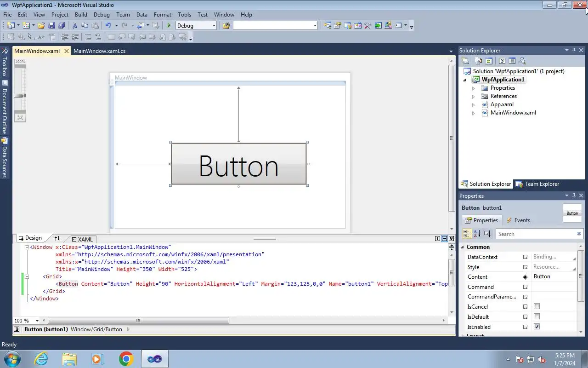Toggle the IsDefault checkbox
The image size is (588, 368).
pyautogui.click(x=537, y=316)
